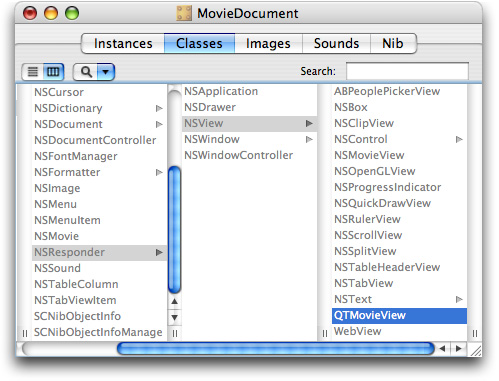Screen dimensions: 499x381
Task: Expand NSView disclosure arrow
Action: (309, 123)
